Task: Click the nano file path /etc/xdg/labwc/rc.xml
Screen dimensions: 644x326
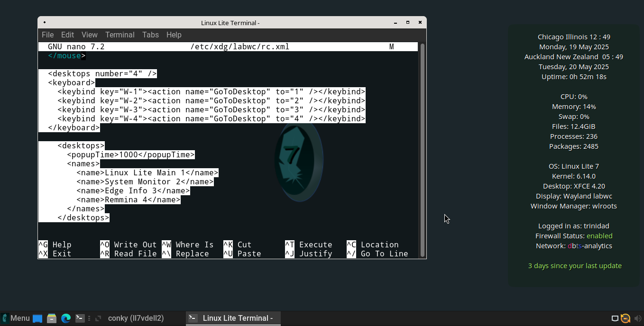Action: point(240,46)
